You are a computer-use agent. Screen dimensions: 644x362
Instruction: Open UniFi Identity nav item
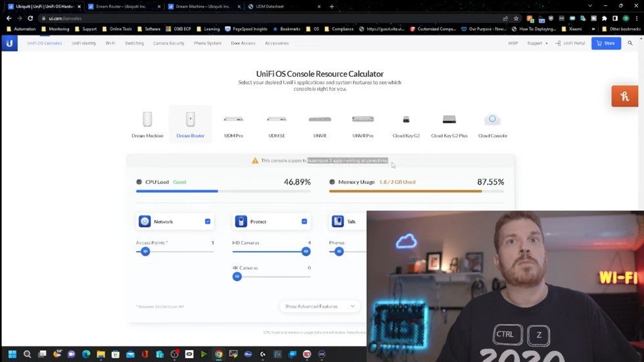pyautogui.click(x=84, y=43)
